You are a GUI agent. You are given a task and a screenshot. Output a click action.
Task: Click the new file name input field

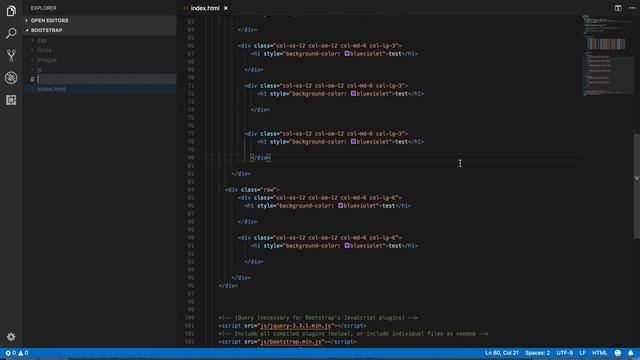click(106, 79)
